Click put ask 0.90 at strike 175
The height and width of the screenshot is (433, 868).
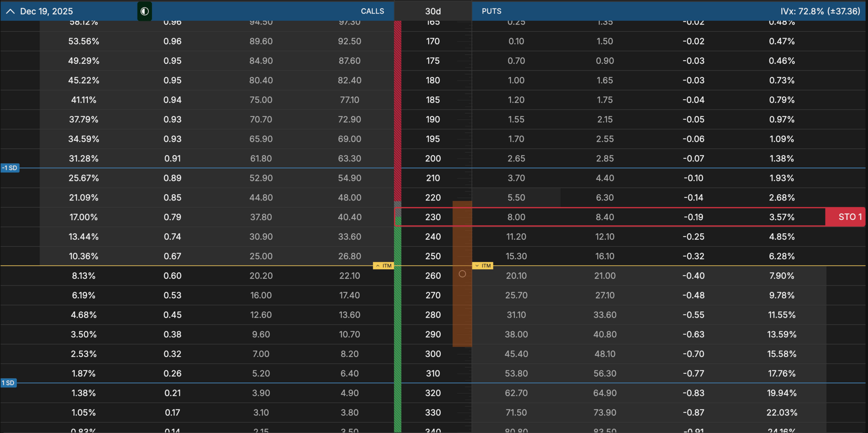(x=605, y=61)
